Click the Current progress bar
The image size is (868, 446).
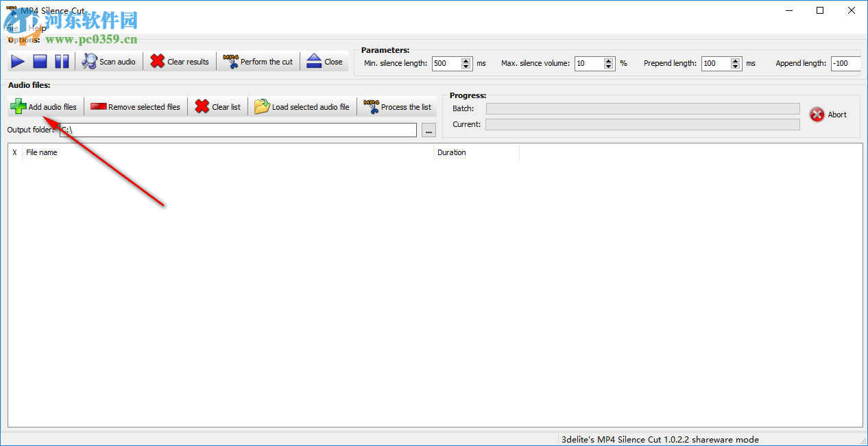pyautogui.click(x=642, y=124)
